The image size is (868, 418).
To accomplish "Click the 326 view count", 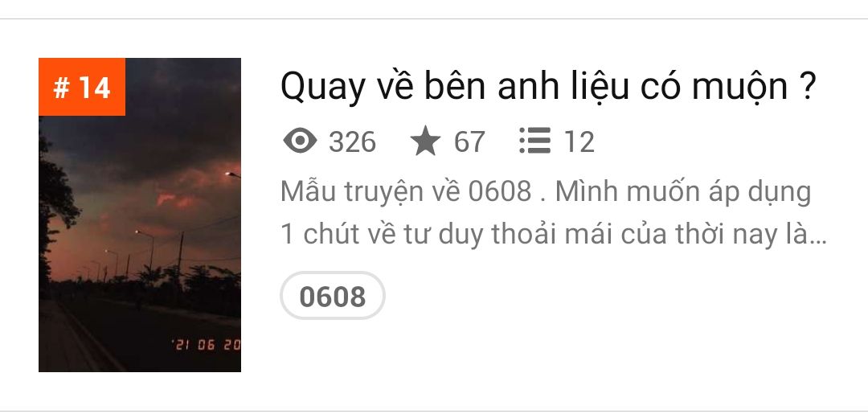I will pos(352,141).
